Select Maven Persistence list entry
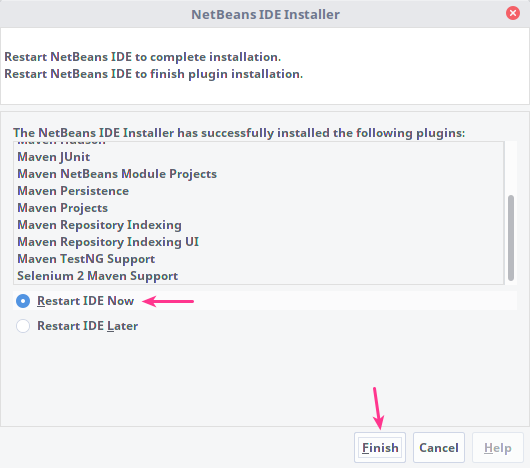Image resolution: width=530 pixels, height=468 pixels. point(259,191)
